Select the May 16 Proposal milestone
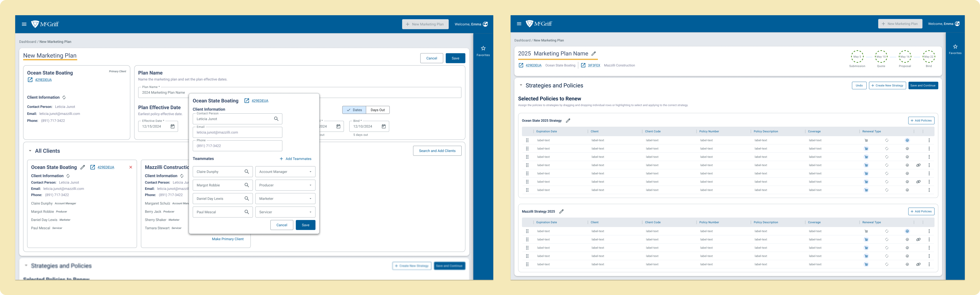 (x=905, y=57)
